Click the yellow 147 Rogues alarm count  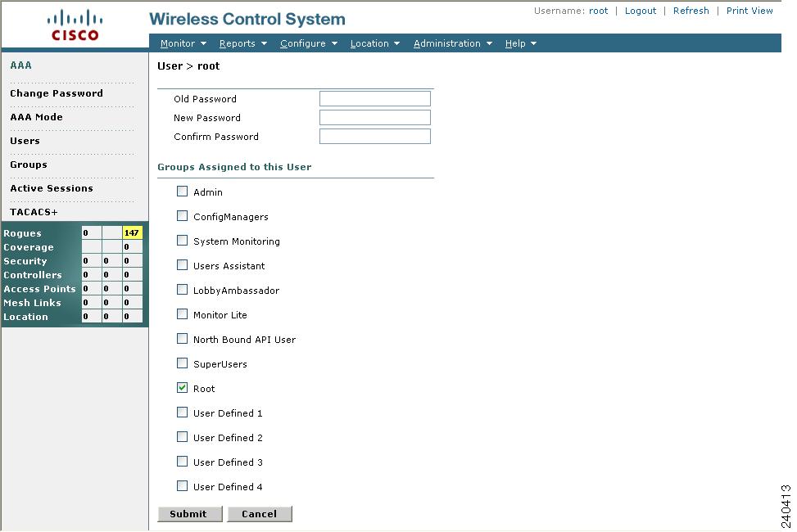point(132,232)
